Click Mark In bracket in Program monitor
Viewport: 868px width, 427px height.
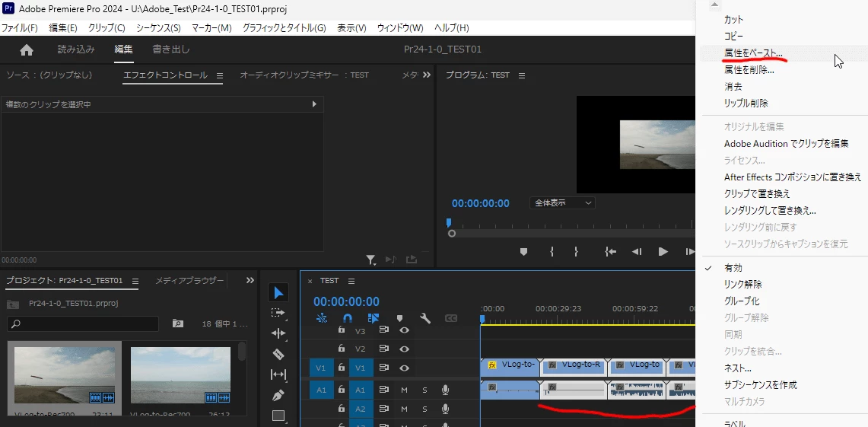coord(552,251)
